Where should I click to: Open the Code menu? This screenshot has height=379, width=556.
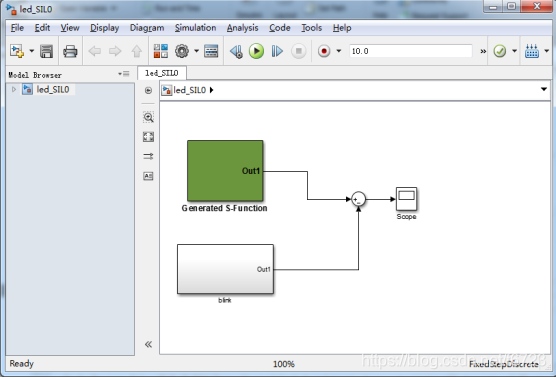click(x=280, y=28)
